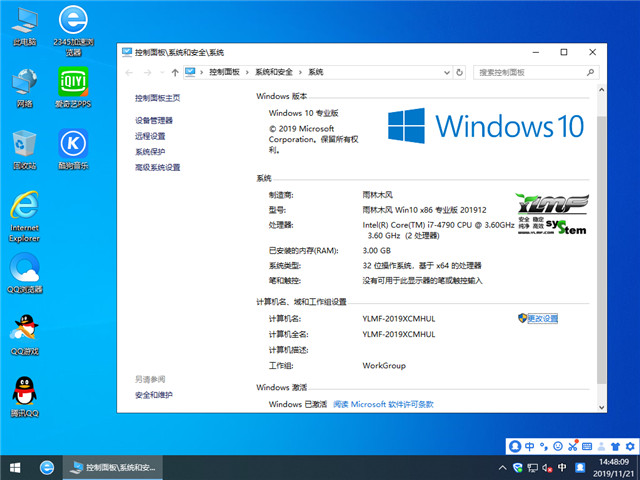Open the Windows Start menu
640x480 pixels.
[15, 468]
